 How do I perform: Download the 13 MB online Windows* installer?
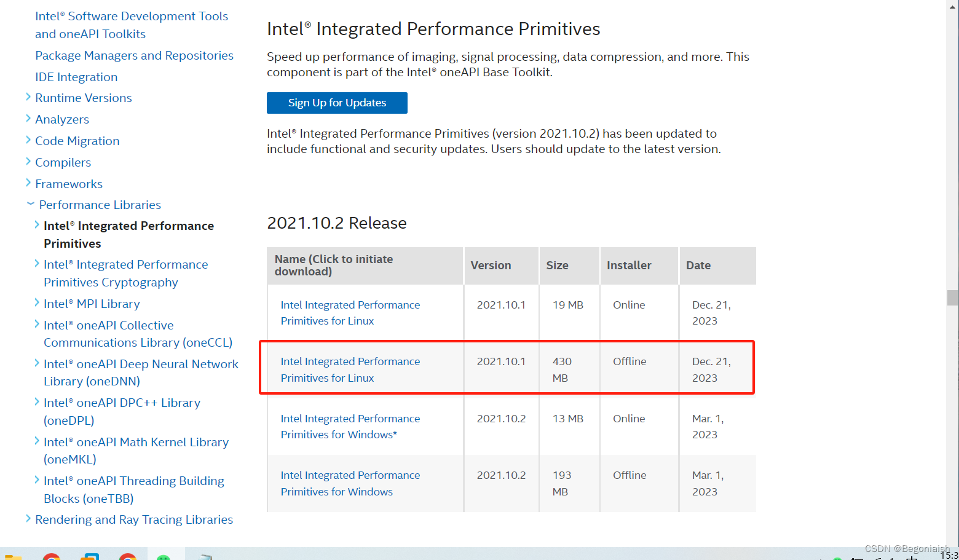[350, 427]
